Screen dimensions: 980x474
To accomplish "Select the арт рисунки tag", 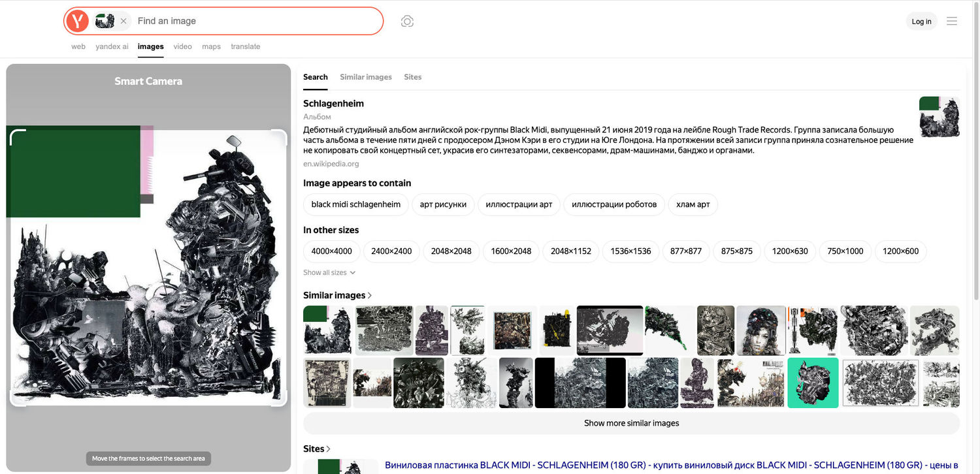I will (443, 204).
